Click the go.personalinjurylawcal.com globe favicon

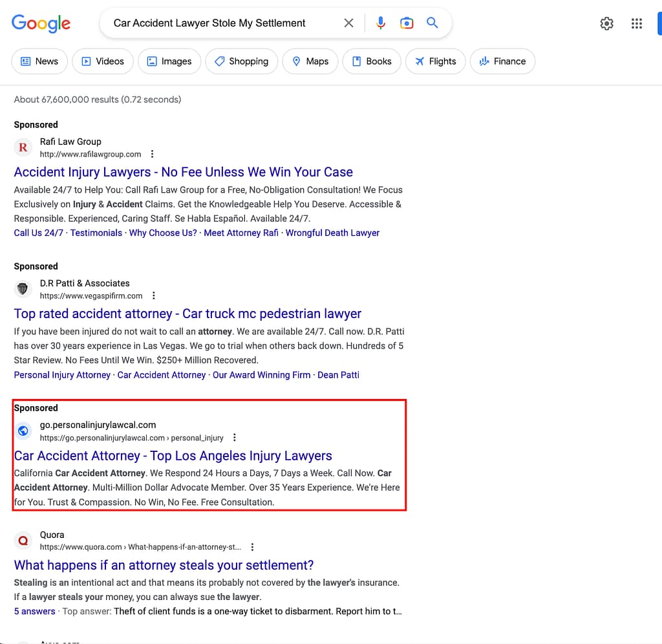[x=23, y=431]
